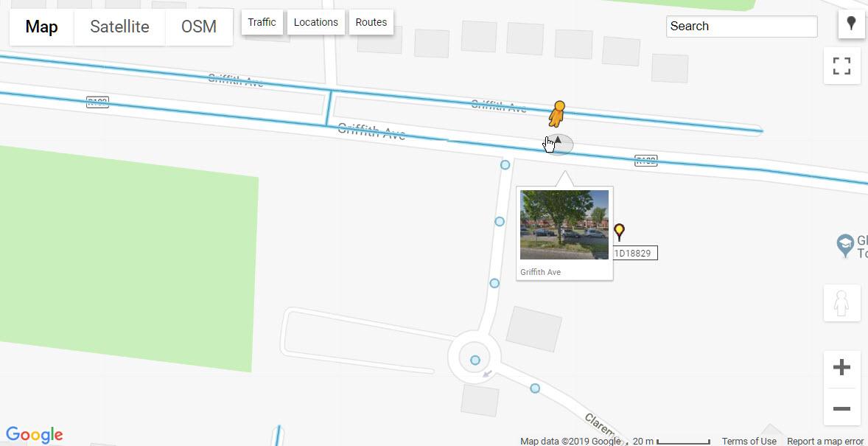The width and height of the screenshot is (868, 446).
Task: Switch to OSM map type
Action: pos(199,27)
